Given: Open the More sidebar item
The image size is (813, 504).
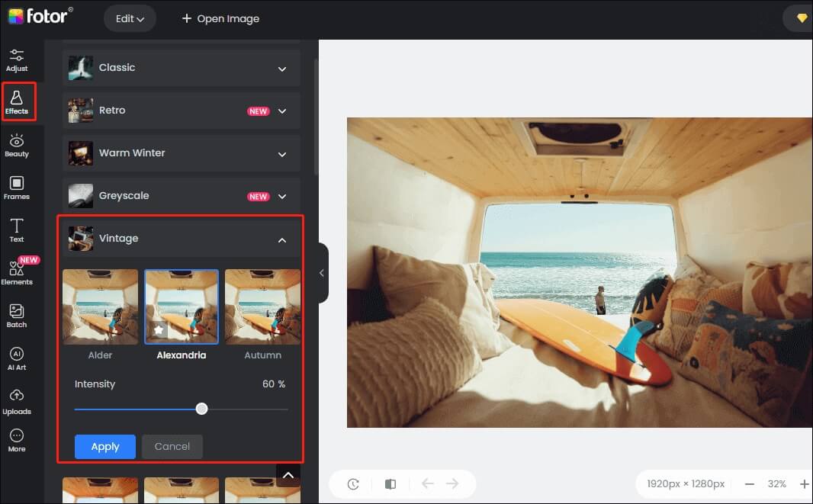Looking at the screenshot, I should (x=16, y=441).
